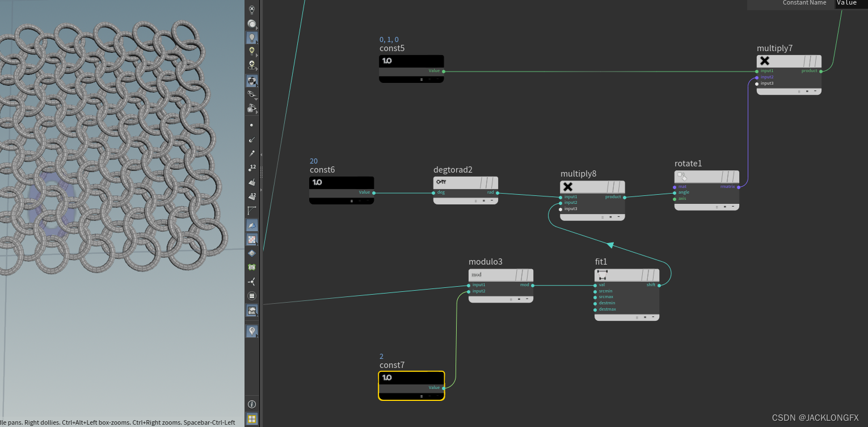Click the multiply X icon on multiply7
Screen dimensions: 868x427
765,61
